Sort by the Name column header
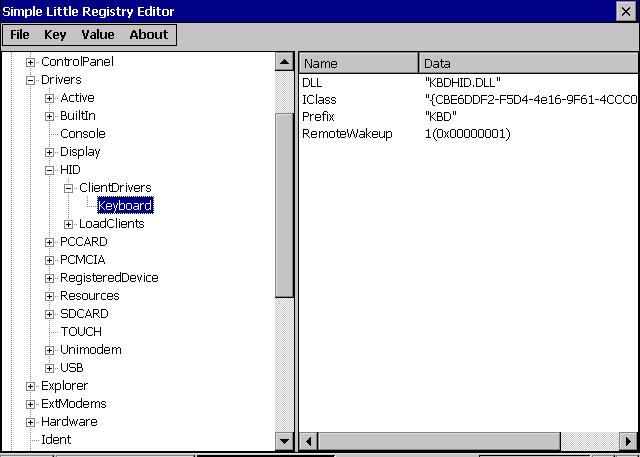This screenshot has height=457, width=640. (x=358, y=63)
